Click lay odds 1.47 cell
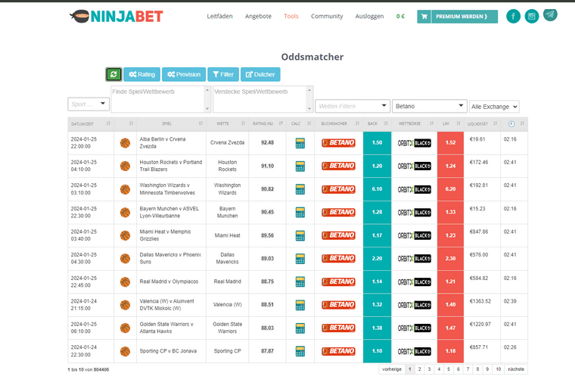This screenshot has height=392, width=575. [450, 328]
